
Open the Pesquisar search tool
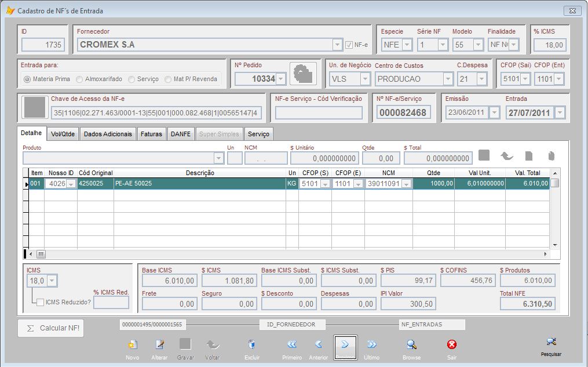[x=551, y=342]
